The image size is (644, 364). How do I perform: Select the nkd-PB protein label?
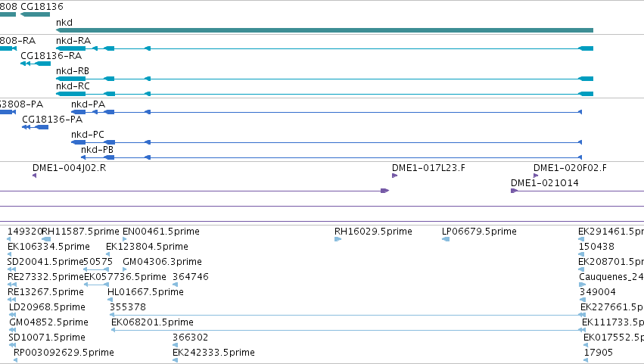(97, 150)
